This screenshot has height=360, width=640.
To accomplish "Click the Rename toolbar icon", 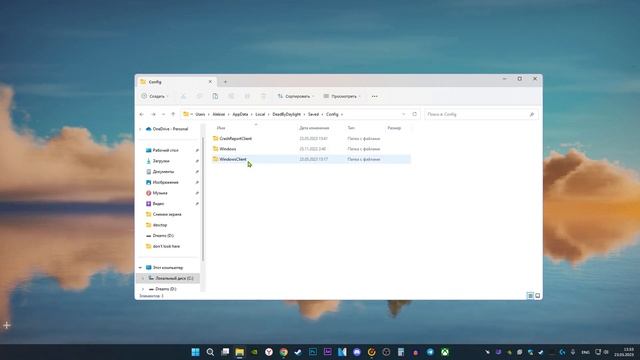I will click(x=231, y=96).
